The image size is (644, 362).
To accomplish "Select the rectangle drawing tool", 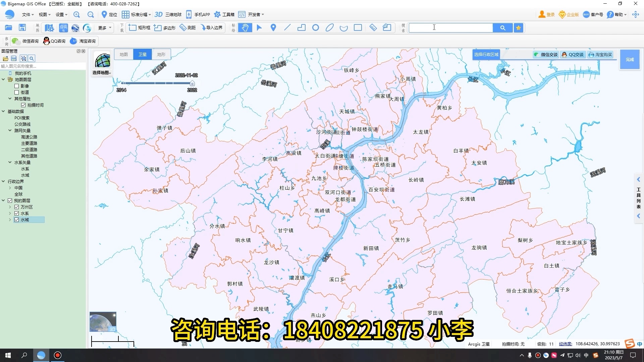I will 358,27.
